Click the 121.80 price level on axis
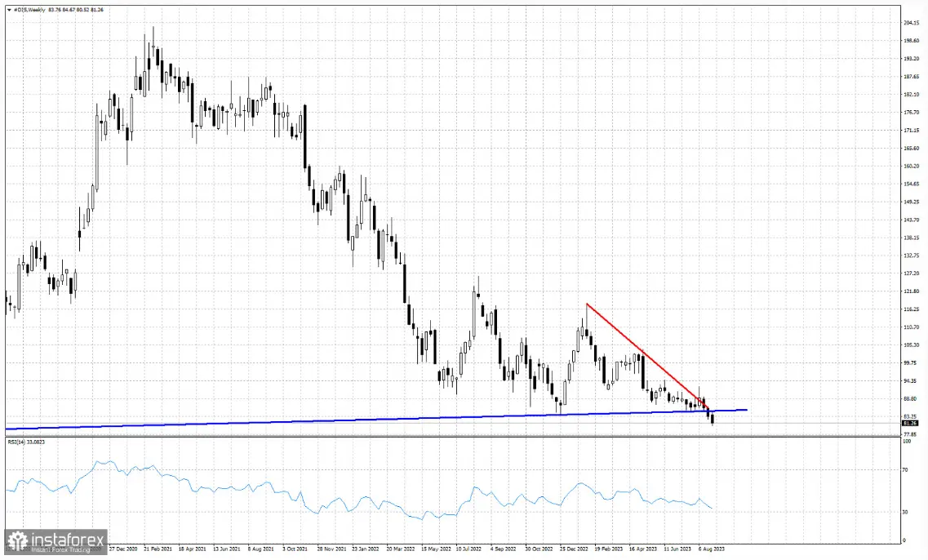The image size is (928, 560). (x=912, y=291)
